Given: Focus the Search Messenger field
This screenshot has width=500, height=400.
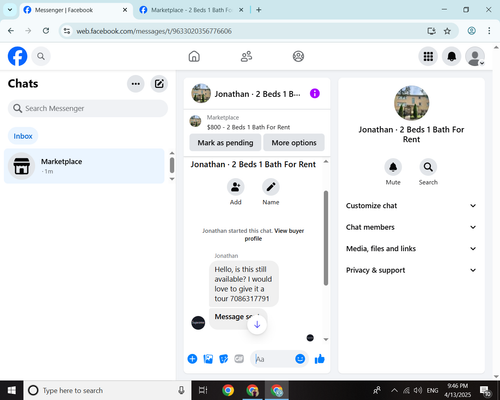Looking at the screenshot, I should [x=88, y=108].
